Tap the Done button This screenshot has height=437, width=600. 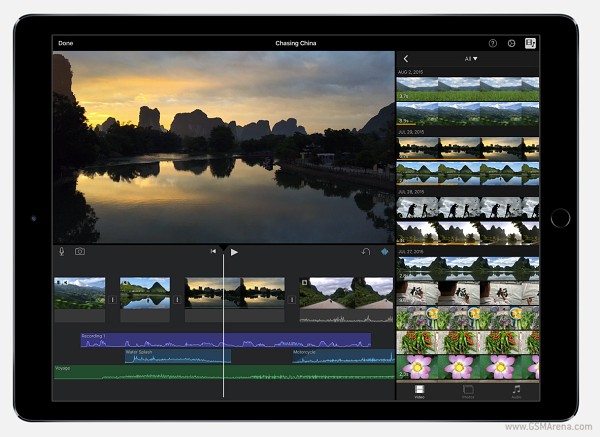66,44
